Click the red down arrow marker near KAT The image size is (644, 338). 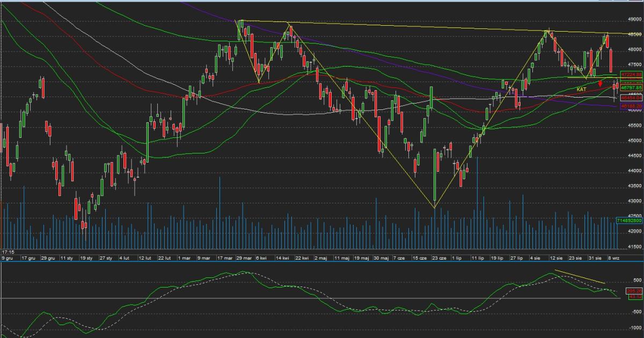click(x=600, y=83)
